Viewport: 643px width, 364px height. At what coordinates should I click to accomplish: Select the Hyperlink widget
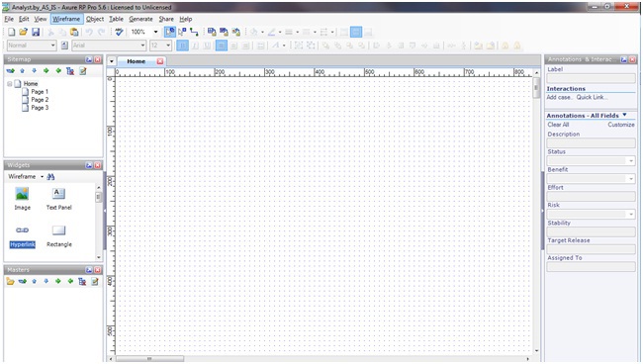(x=22, y=237)
